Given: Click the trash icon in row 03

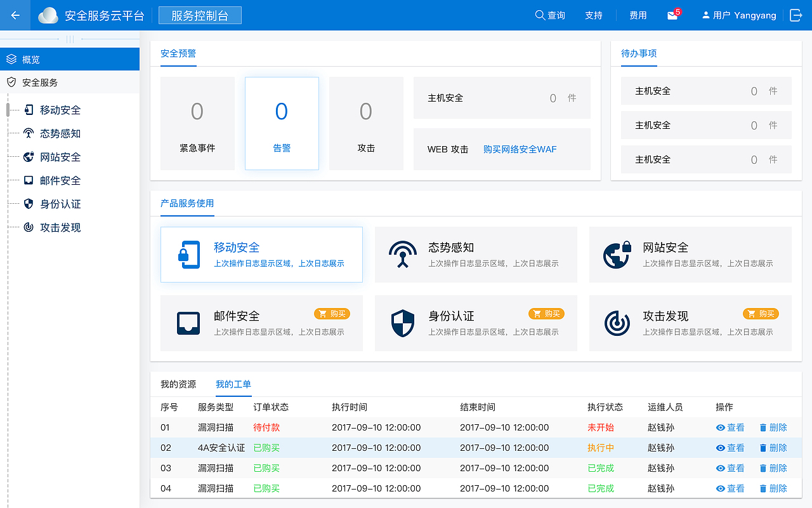Looking at the screenshot, I should pos(763,468).
